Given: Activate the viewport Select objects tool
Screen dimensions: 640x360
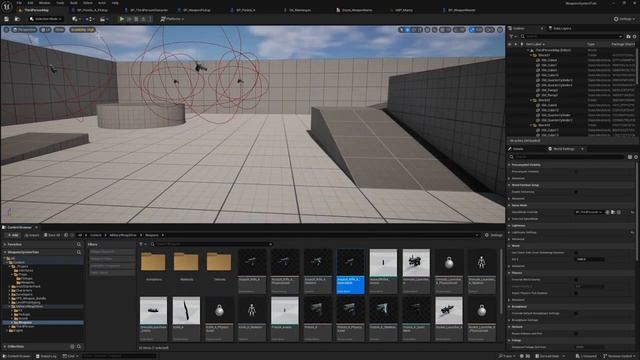Looking at the screenshot, I should tap(401, 30).
